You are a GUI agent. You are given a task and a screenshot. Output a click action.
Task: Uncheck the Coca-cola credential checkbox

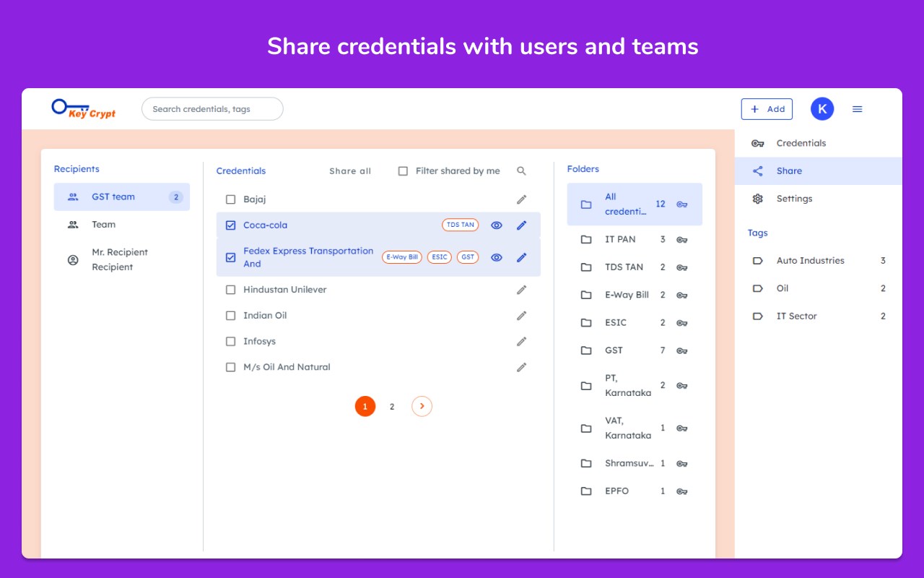point(231,225)
